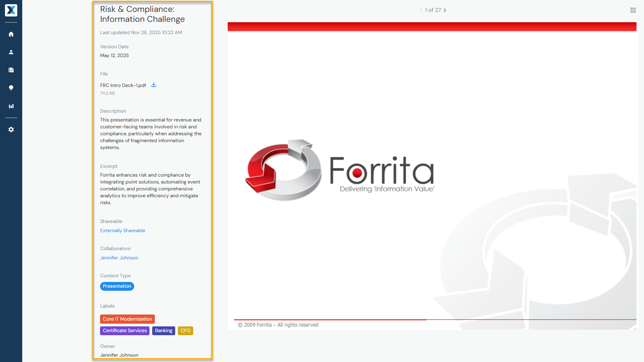The image size is (644, 362).
Task: Click the file size '711.2 KB' text
Action: click(107, 93)
